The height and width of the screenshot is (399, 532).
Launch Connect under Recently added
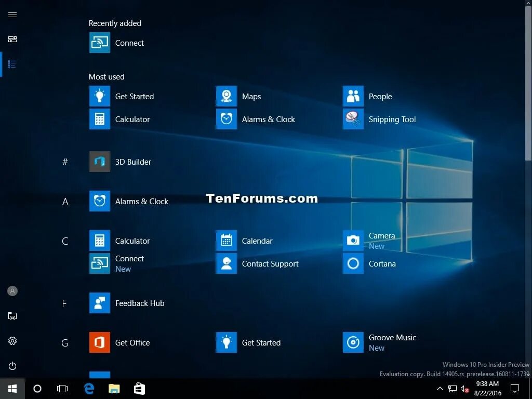click(99, 43)
